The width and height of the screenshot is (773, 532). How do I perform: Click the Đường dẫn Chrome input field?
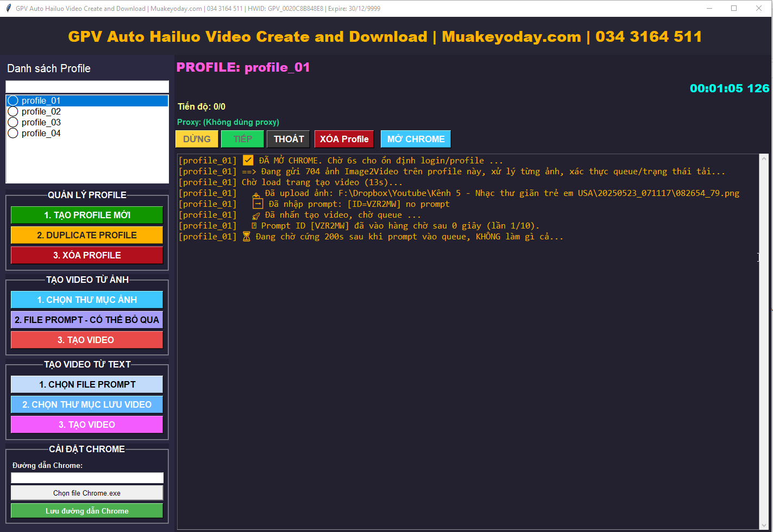87,478
